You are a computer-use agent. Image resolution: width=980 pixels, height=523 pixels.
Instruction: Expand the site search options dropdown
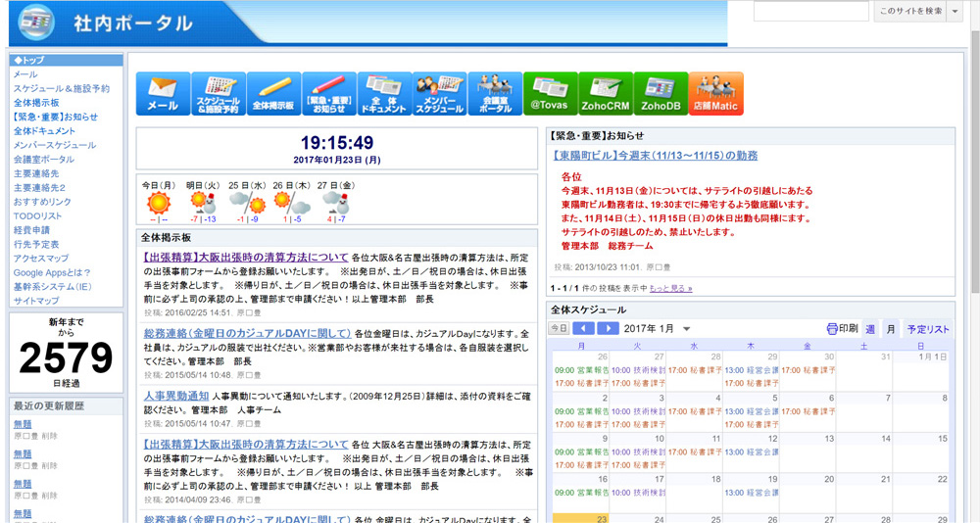(x=955, y=11)
